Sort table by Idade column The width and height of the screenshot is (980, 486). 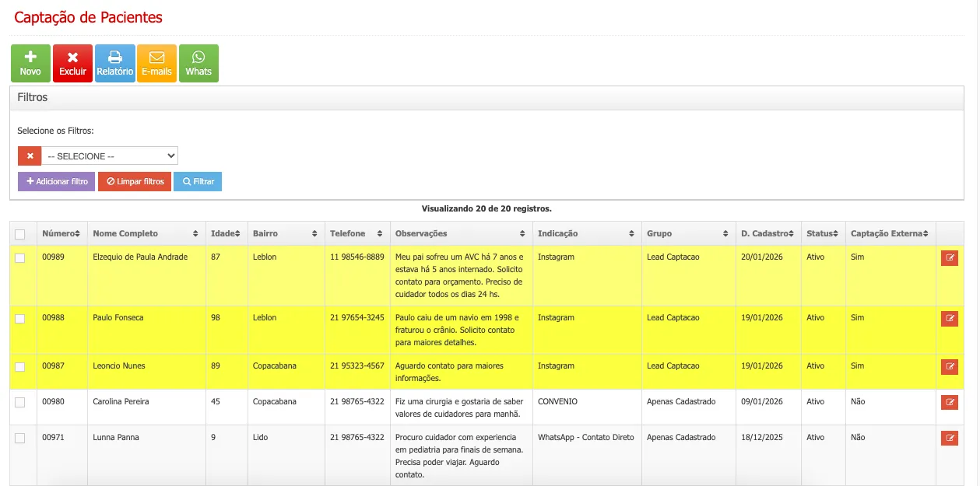[x=227, y=233]
